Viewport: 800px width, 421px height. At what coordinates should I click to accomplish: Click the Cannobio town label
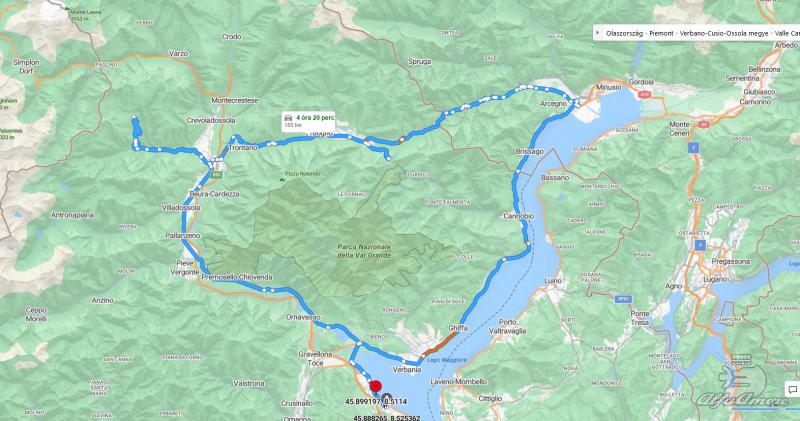point(518,216)
